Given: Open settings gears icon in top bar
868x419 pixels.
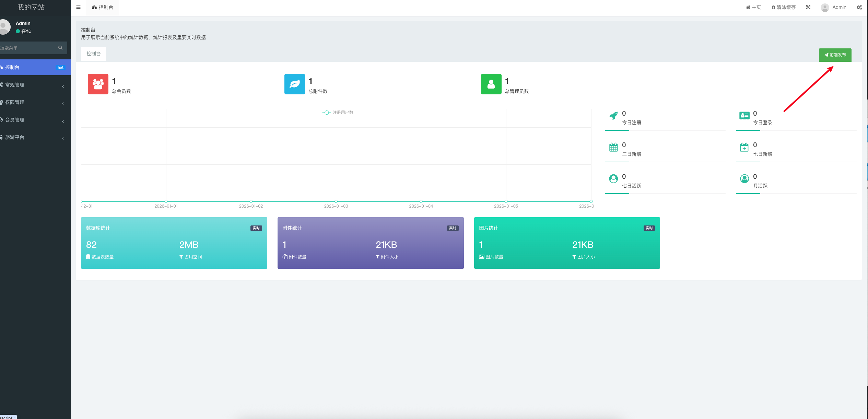Looking at the screenshot, I should click(x=859, y=7).
